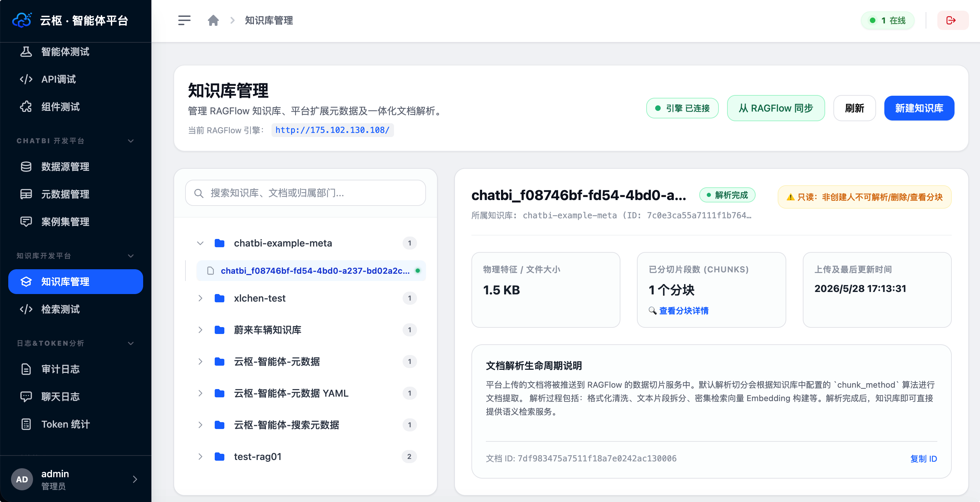Open 数据源管理 menu item

[x=76, y=167]
